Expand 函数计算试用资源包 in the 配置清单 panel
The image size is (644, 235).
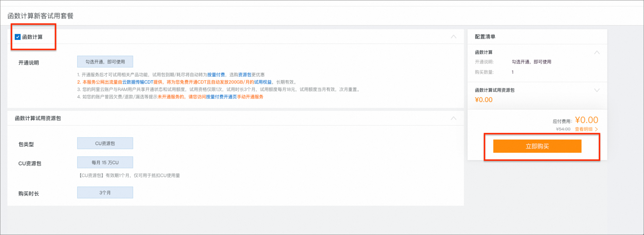point(597,90)
